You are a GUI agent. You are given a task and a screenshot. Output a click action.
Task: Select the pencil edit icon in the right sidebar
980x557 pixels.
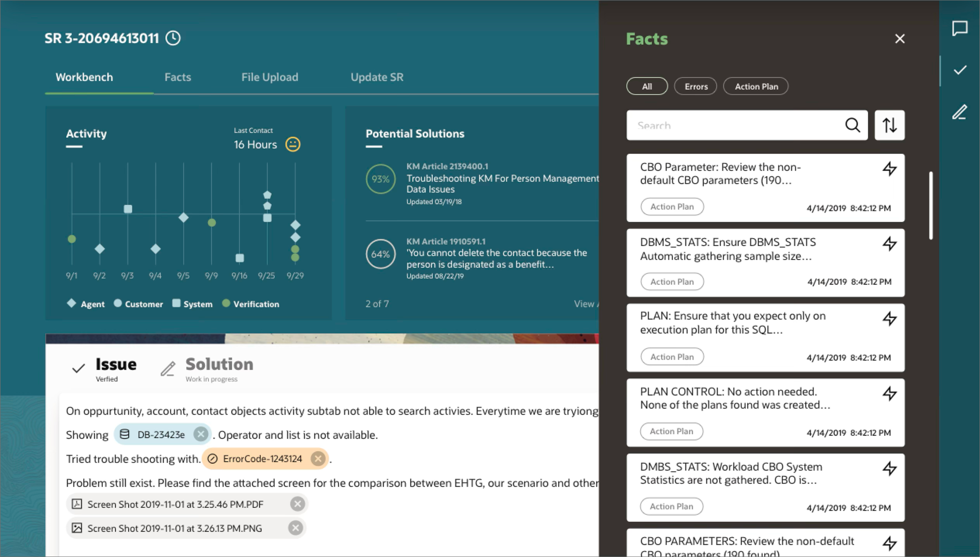961,113
